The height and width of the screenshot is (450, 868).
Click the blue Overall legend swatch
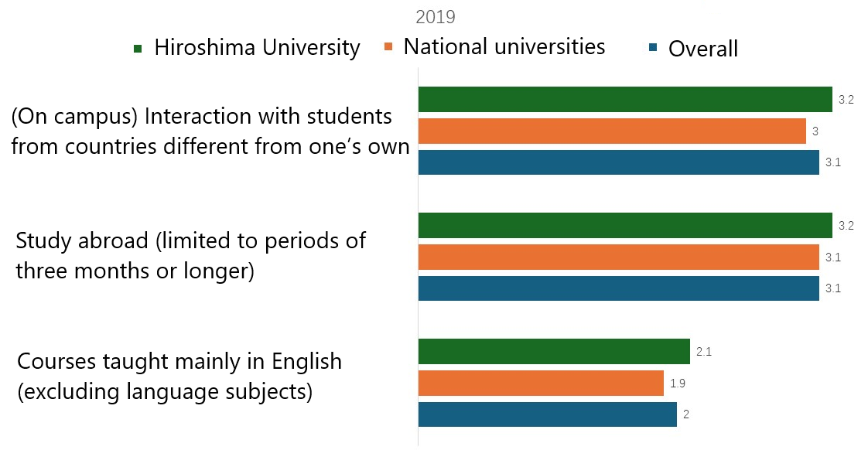pos(654,49)
